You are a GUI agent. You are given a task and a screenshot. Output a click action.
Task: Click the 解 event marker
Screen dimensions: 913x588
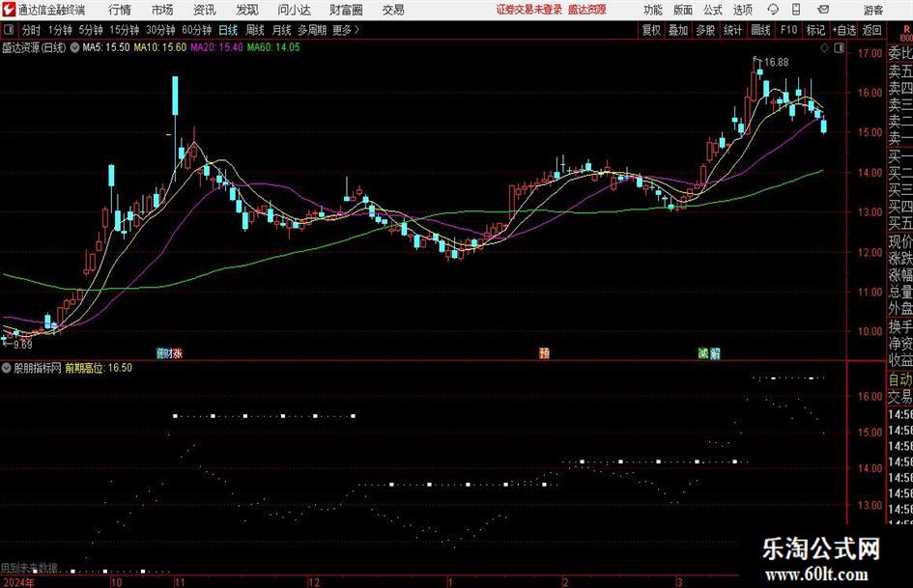[716, 352]
